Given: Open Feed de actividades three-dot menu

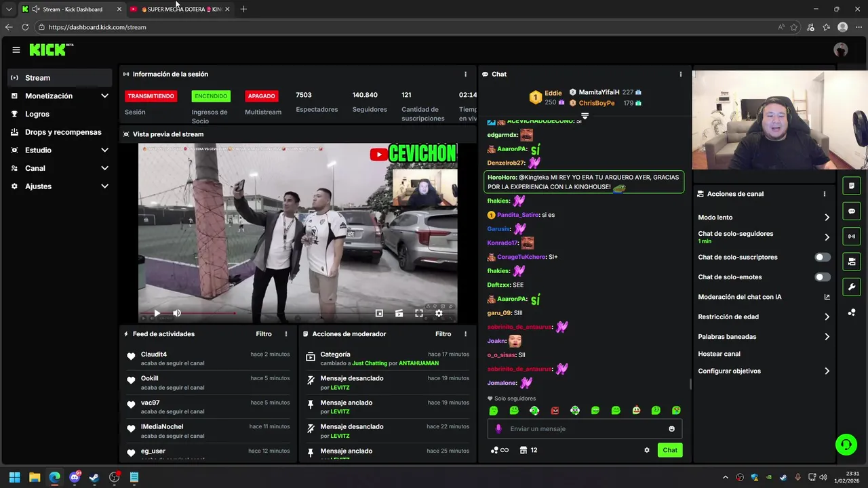Looking at the screenshot, I should tap(286, 334).
